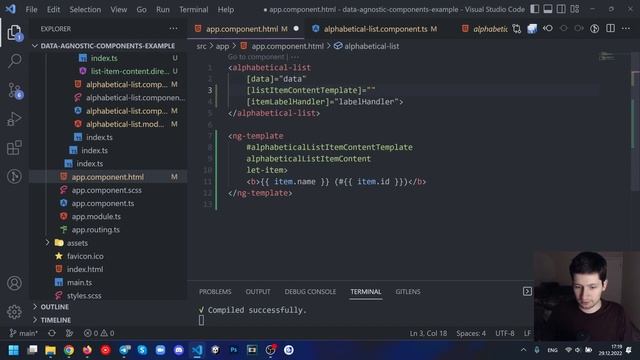Click the Explorer more actions ellipsis
640x360 pixels.
(173, 29)
